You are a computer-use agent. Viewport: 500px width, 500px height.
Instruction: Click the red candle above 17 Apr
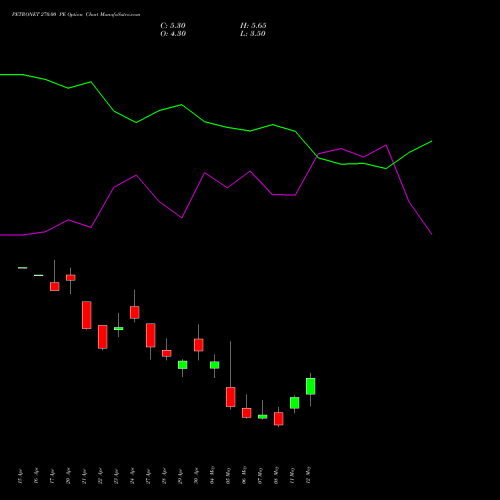coord(55,287)
